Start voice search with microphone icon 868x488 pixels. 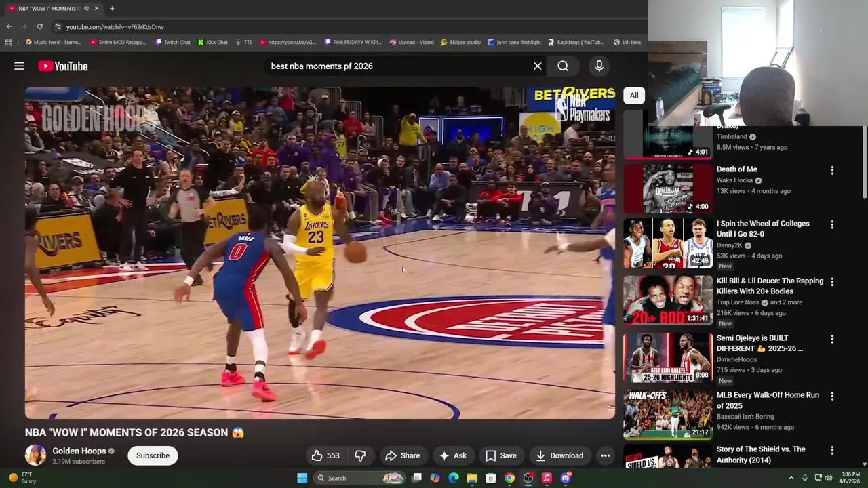coord(599,66)
